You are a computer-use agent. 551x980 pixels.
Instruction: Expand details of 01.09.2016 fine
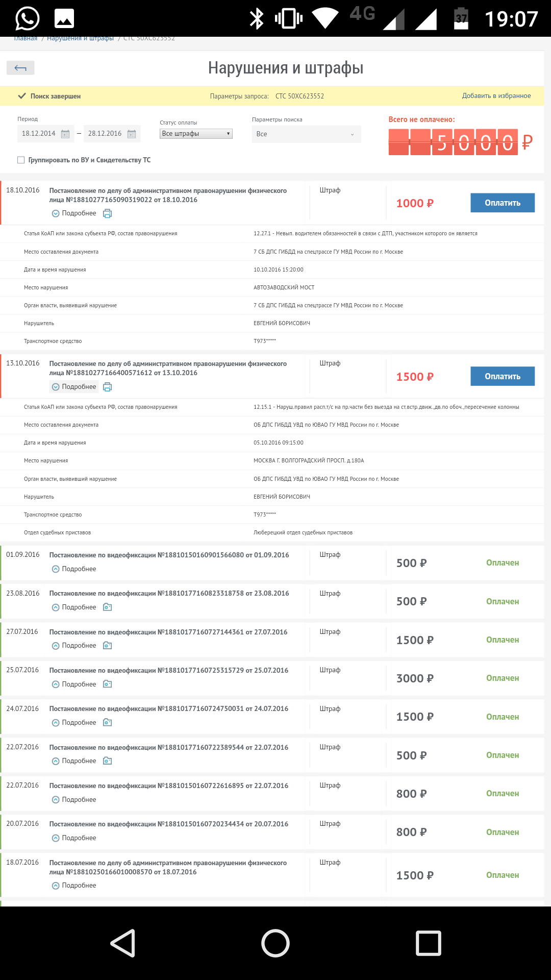coord(74,569)
